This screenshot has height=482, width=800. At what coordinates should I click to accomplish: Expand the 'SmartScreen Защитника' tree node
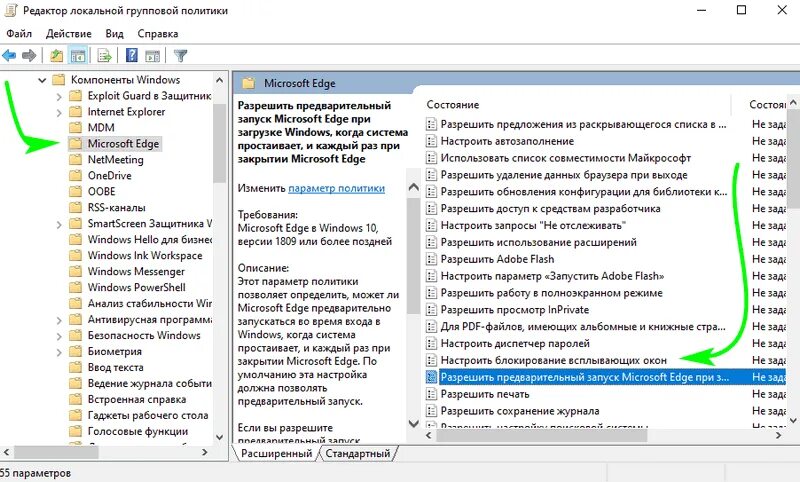59,224
